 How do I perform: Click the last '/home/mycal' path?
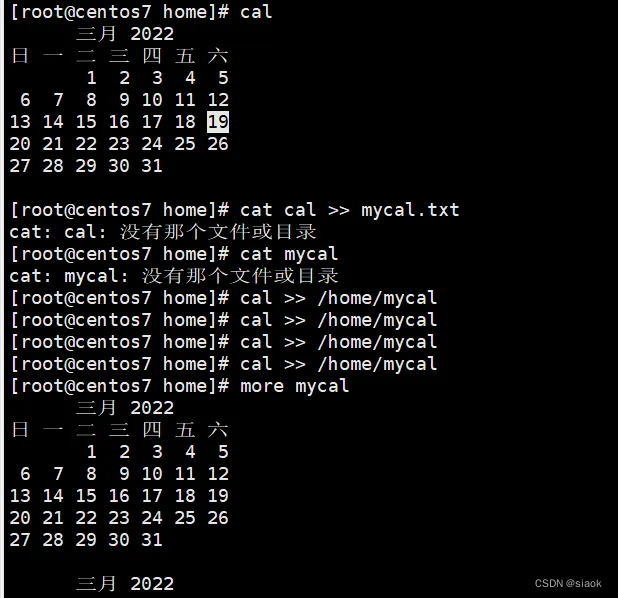[377, 364]
